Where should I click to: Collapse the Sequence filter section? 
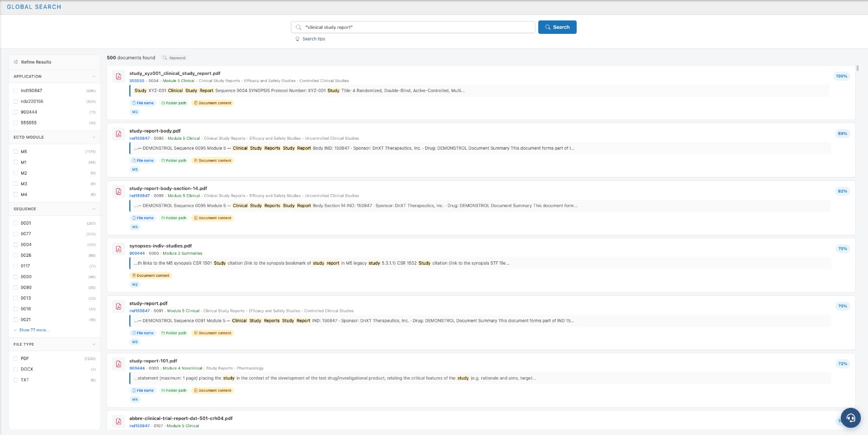[x=94, y=209]
